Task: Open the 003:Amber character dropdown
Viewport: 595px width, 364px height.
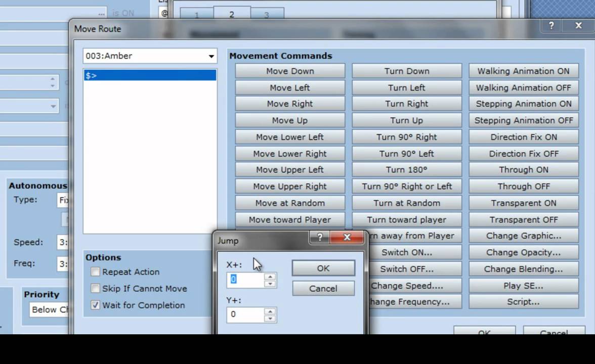Action: coord(150,56)
